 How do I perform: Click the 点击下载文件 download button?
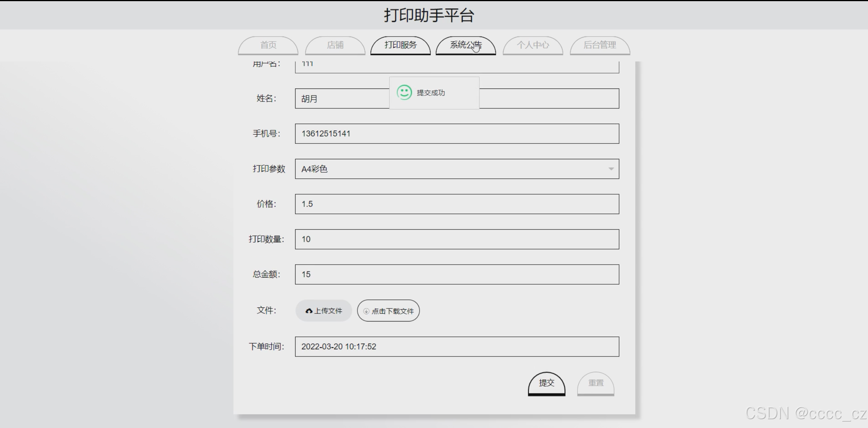click(388, 311)
